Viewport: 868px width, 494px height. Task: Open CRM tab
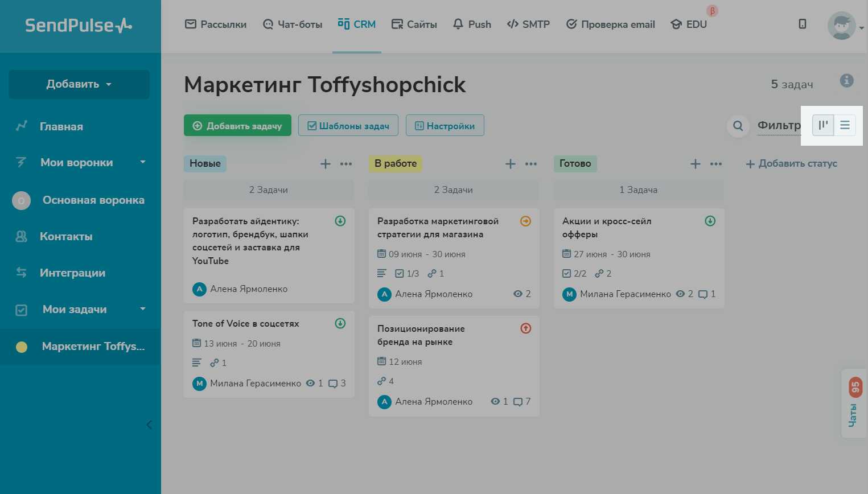(357, 24)
